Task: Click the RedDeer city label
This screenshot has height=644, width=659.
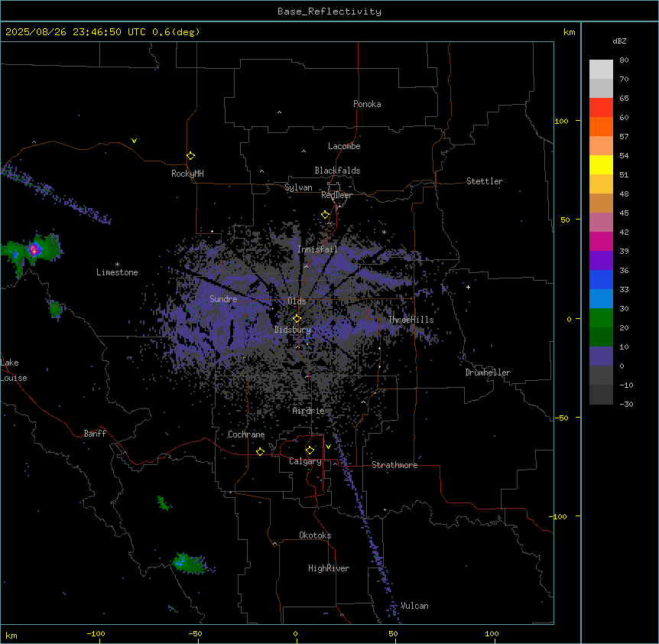Action: (336, 195)
